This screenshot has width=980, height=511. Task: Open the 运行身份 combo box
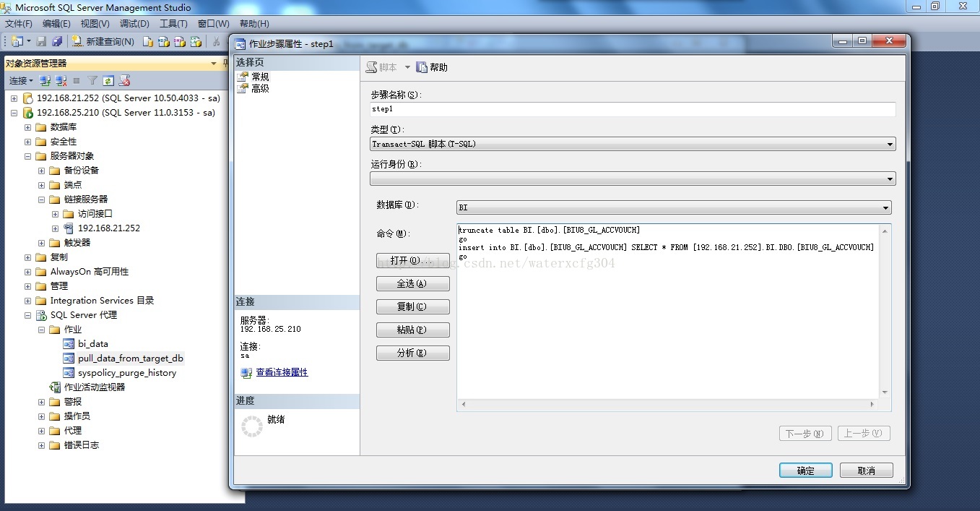click(633, 179)
